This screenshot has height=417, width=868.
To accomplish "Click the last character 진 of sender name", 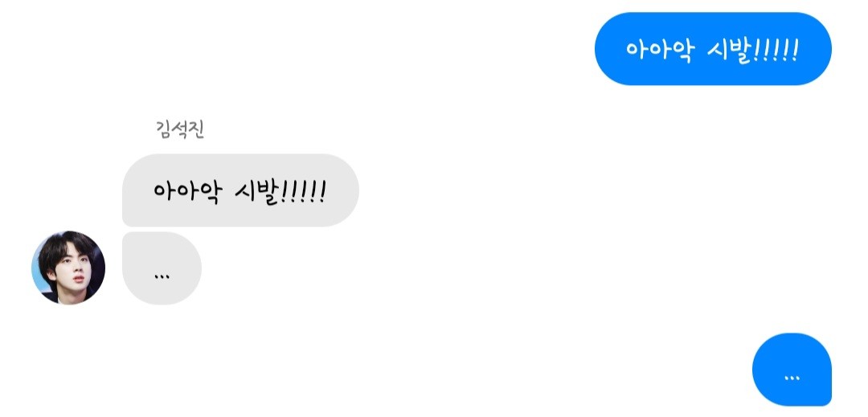I will coord(197,129).
